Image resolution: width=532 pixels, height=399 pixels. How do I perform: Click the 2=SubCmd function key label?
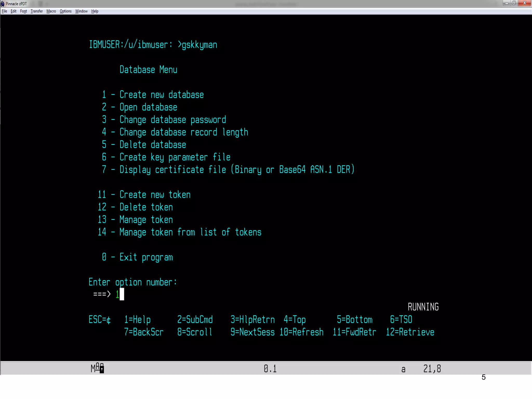(195, 320)
